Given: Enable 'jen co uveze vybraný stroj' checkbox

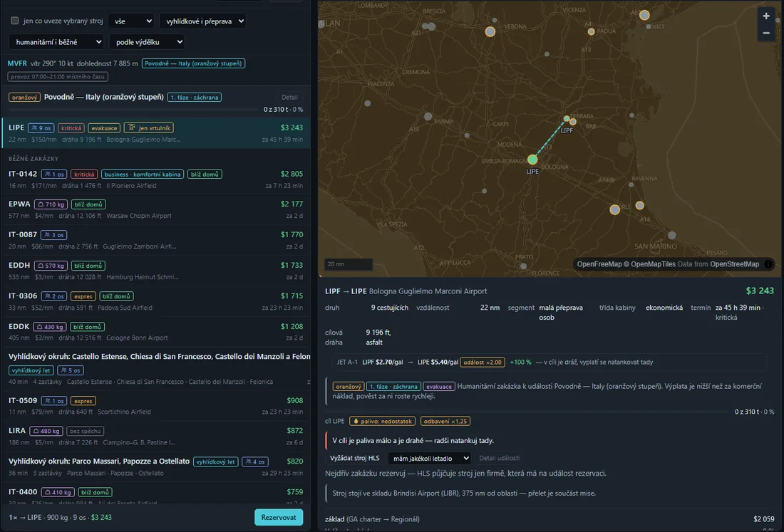Looking at the screenshot, I should [14, 21].
